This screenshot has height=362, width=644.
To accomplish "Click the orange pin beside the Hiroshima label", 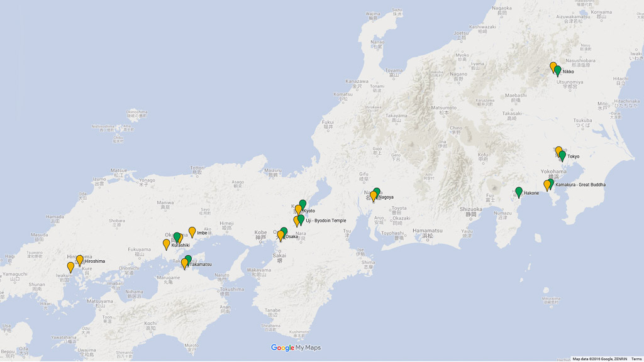I will pyautogui.click(x=79, y=260).
